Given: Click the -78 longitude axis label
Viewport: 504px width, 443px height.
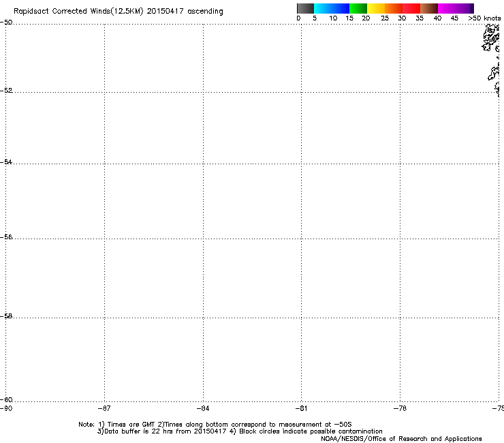Looking at the screenshot, I should point(400,408).
